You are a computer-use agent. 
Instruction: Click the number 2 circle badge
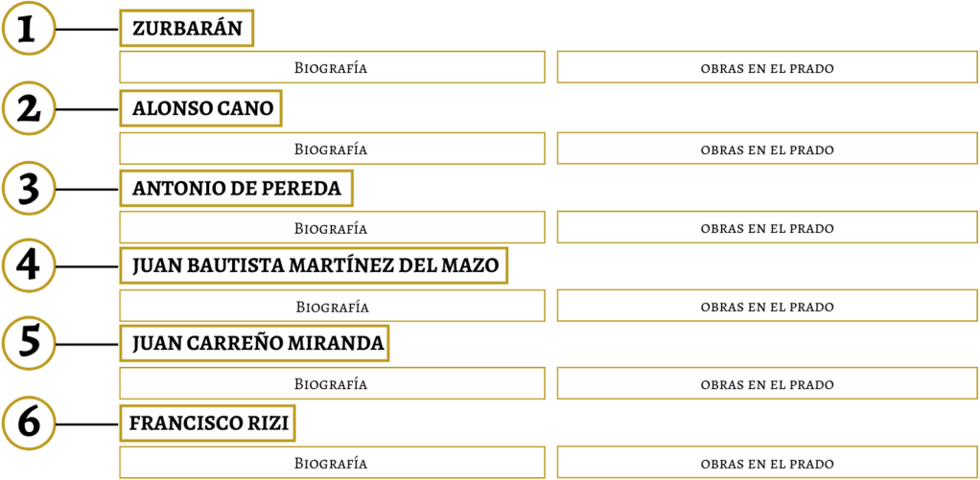pos(29,109)
